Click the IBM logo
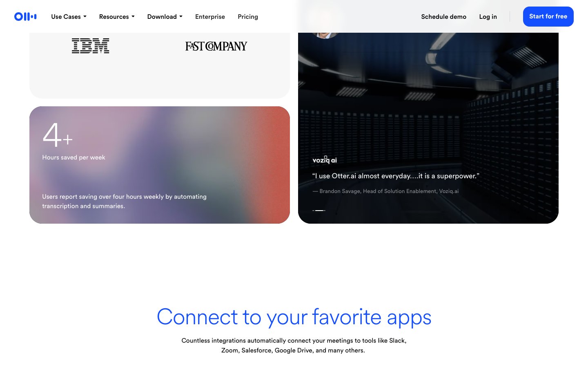 tap(90, 46)
